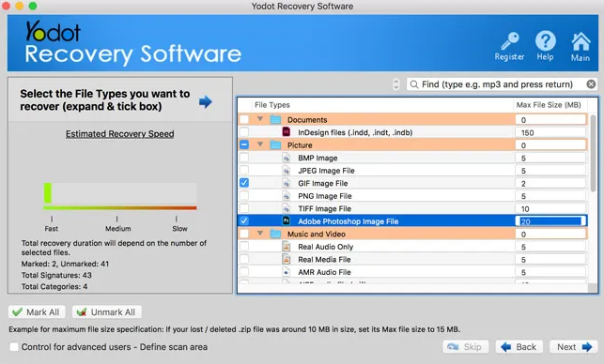Screen dimensions: 604x364
Task: Untick the GIF Image File checkbox
Action: (244, 183)
